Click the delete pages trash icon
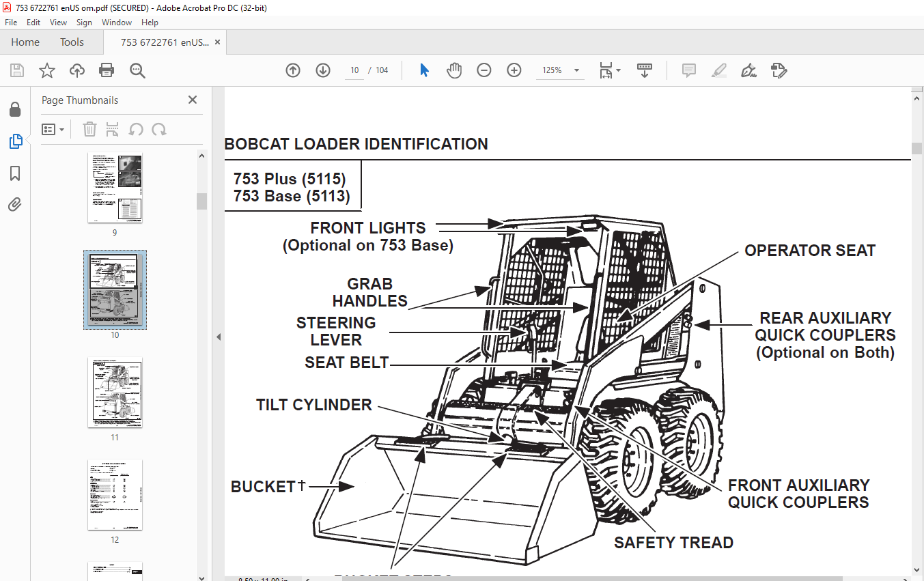Viewport: 924px width, 581px height. 89,129
